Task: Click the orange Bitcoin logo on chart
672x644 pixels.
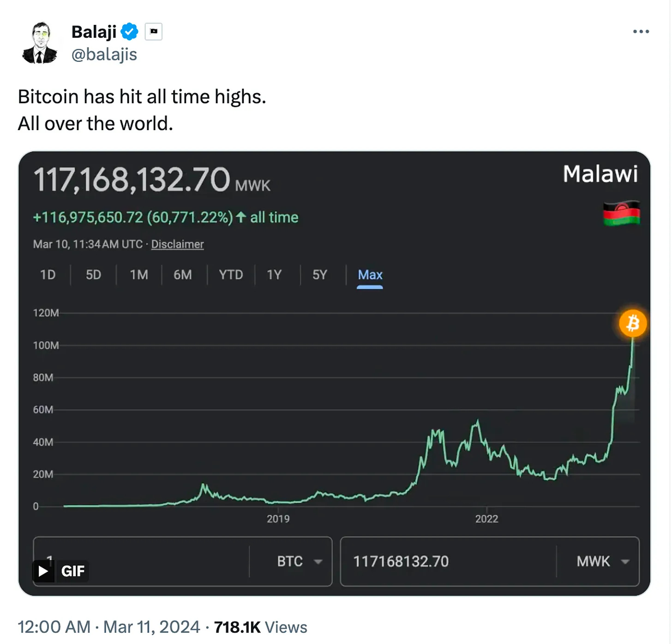Action: (x=632, y=323)
